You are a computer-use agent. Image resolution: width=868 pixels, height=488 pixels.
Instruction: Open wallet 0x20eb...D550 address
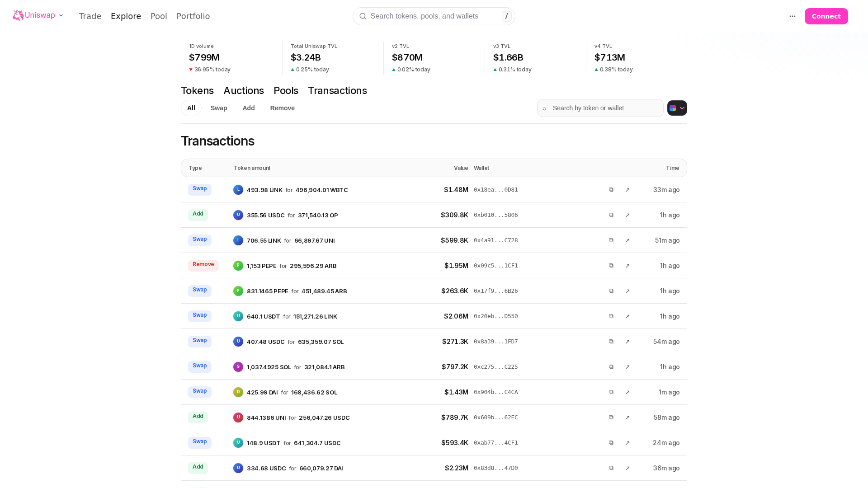pos(496,316)
